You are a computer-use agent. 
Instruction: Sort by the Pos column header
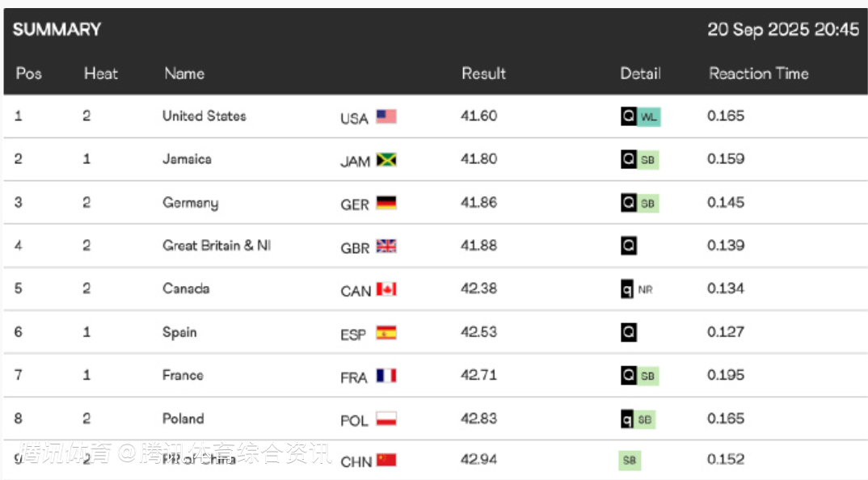point(29,74)
